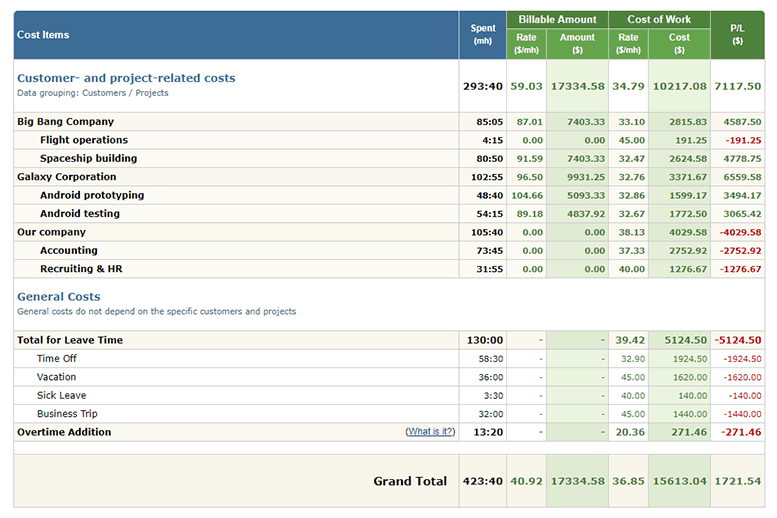Click the Billable Amount header group

pyautogui.click(x=557, y=20)
